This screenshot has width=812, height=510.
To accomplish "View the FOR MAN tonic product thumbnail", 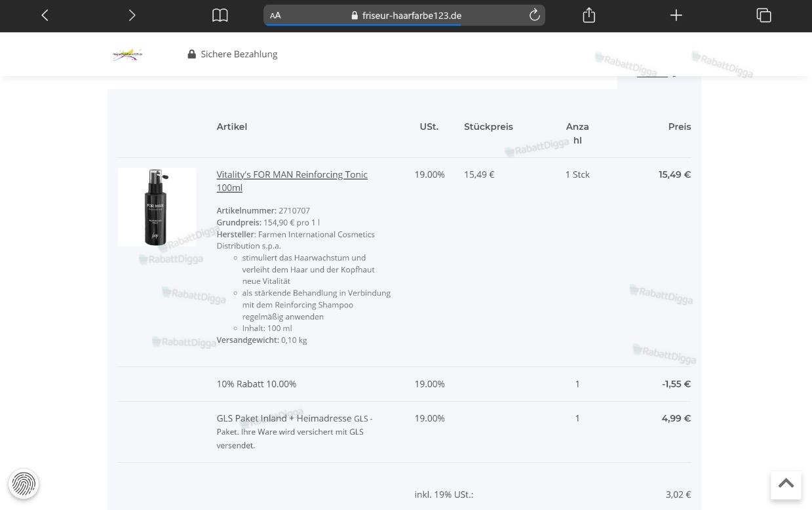I will point(157,207).
